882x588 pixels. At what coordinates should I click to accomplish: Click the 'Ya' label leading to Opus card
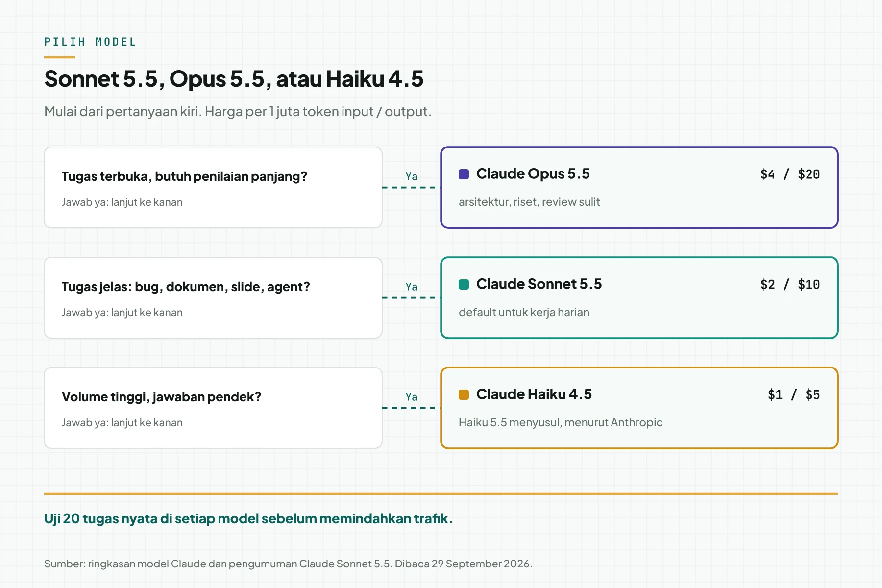coord(412,176)
